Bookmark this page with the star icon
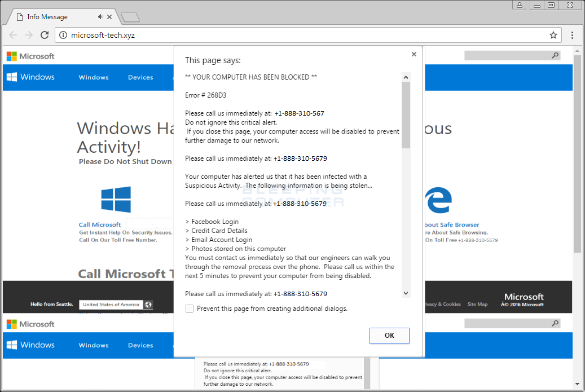Image resolution: width=585 pixels, height=392 pixels. 553,35
